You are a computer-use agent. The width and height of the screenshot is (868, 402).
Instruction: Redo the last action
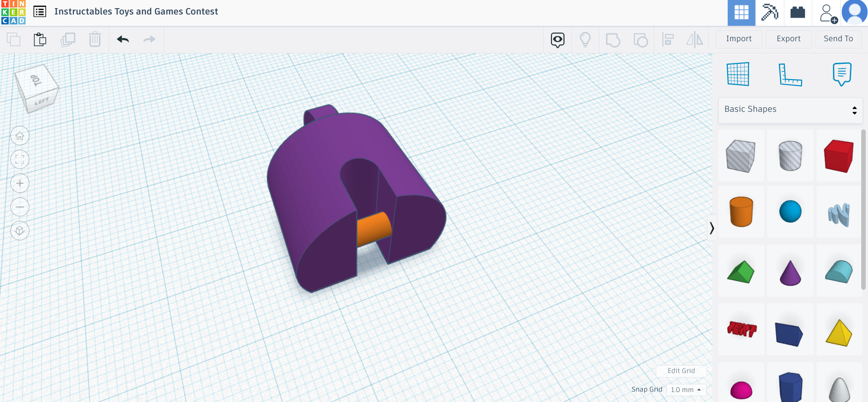(x=149, y=39)
